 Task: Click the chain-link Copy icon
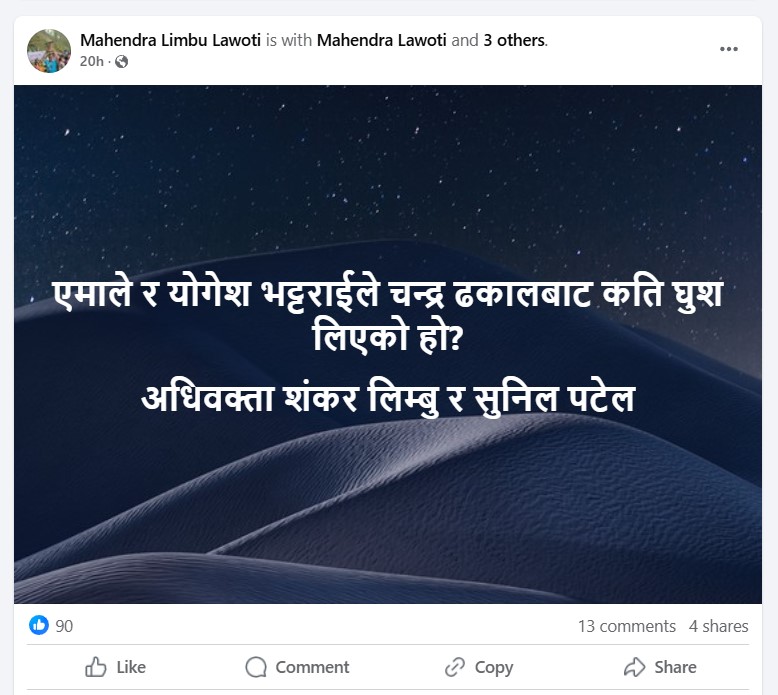[x=454, y=667]
